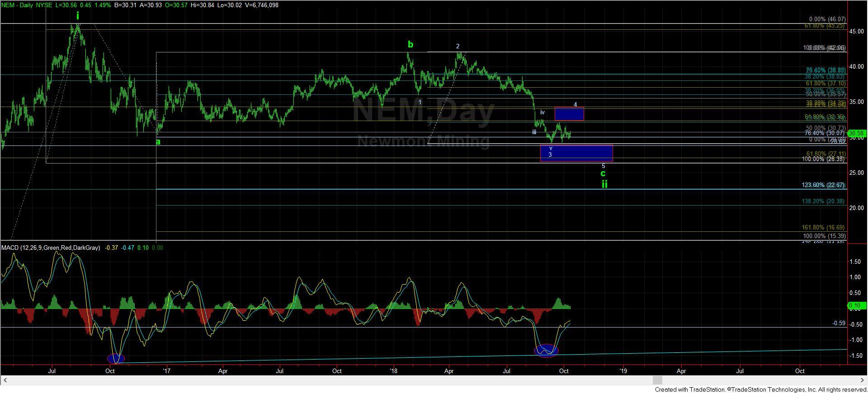Click the green wave 'ii' label
The width and height of the screenshot is (868, 393).
tap(604, 184)
